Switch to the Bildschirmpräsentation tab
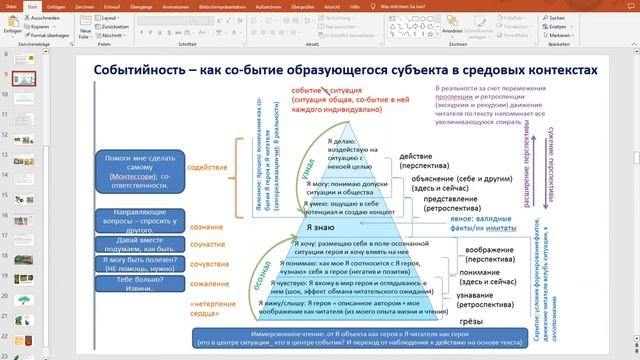The width and height of the screenshot is (640, 360). (222, 7)
